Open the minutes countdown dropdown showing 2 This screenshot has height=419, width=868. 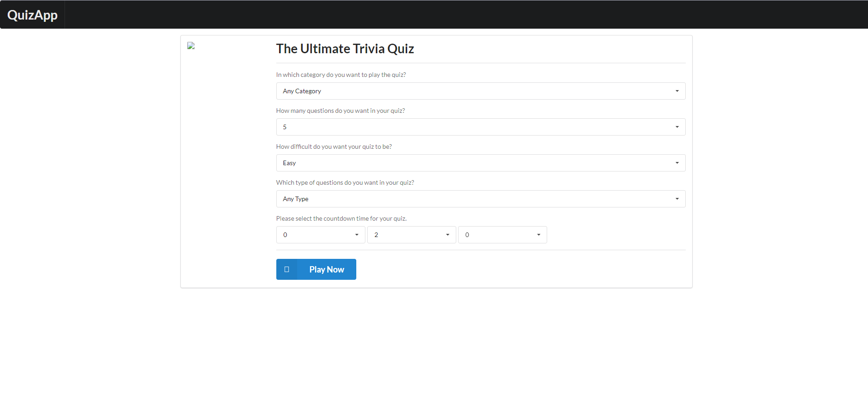tap(412, 235)
